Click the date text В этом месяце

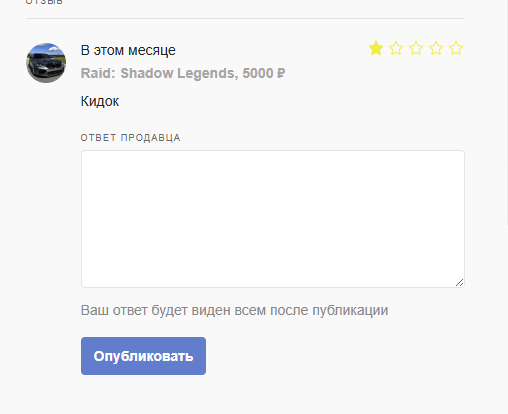pyautogui.click(x=128, y=51)
